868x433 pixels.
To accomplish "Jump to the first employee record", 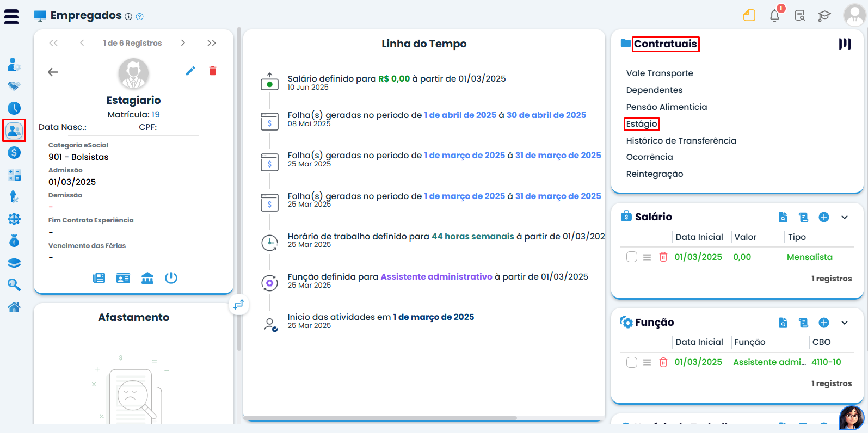I will click(x=53, y=43).
